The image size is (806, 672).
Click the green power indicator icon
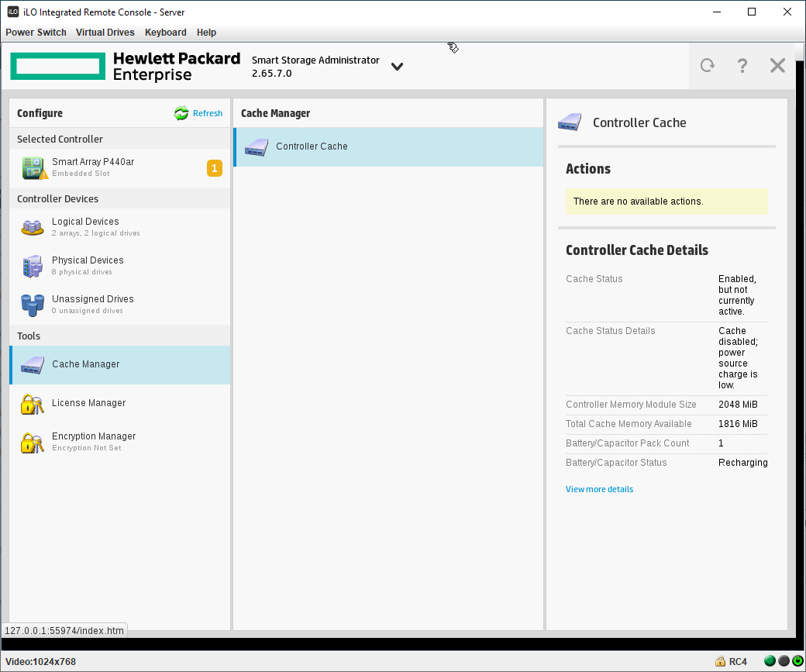click(797, 661)
